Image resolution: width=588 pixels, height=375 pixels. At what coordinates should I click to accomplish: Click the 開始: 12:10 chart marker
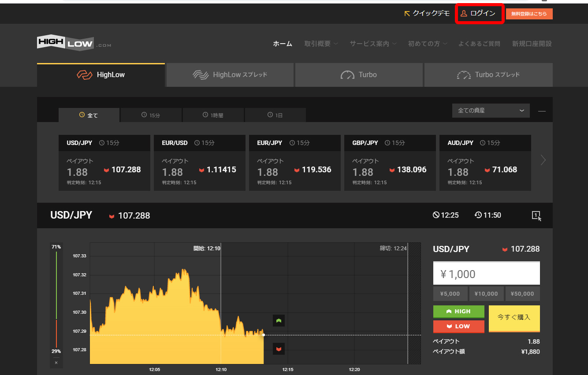pyautogui.click(x=207, y=249)
